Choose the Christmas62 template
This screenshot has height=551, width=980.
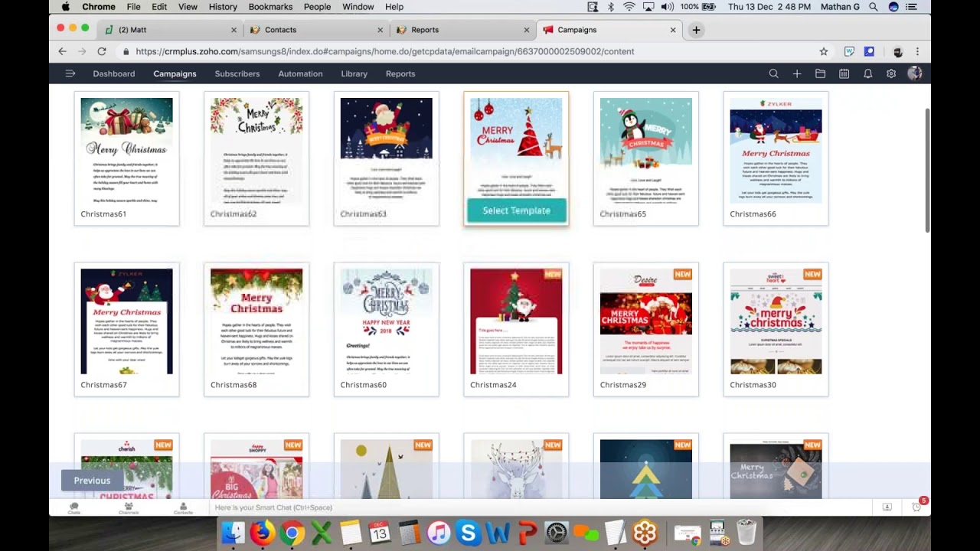pyautogui.click(x=256, y=158)
